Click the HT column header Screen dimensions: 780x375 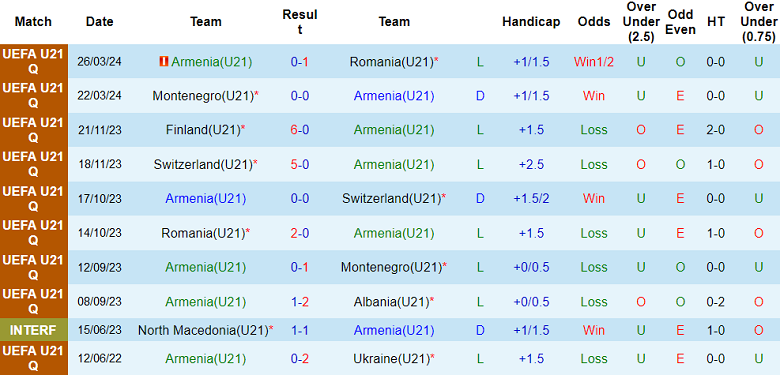(715, 22)
